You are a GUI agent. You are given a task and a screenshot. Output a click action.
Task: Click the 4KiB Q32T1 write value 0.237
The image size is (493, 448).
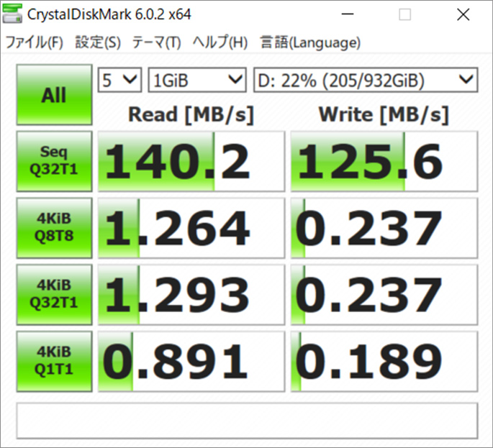point(384,294)
